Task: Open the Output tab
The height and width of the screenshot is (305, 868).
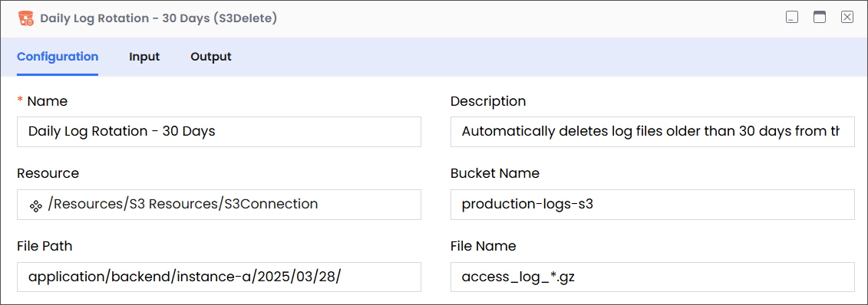Action: tap(211, 57)
